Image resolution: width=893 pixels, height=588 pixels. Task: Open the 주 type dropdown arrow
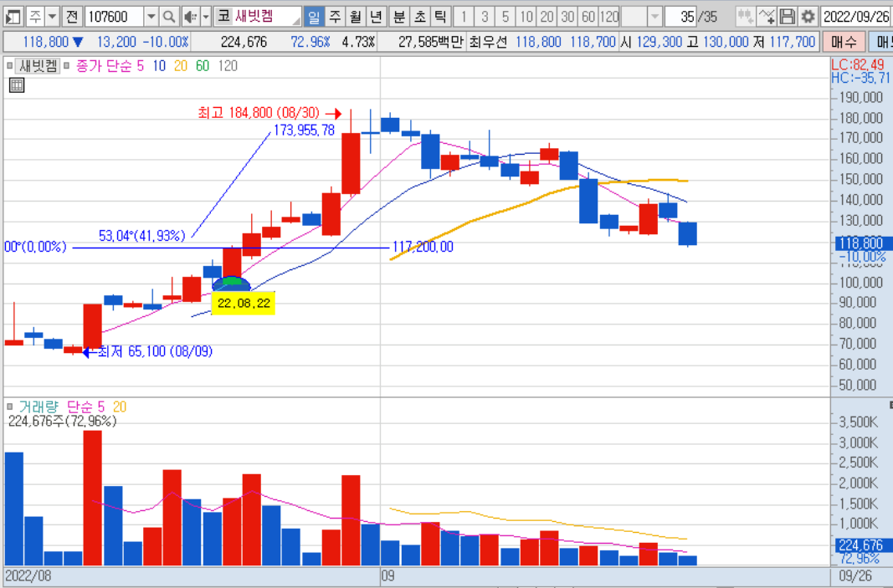pos(53,17)
